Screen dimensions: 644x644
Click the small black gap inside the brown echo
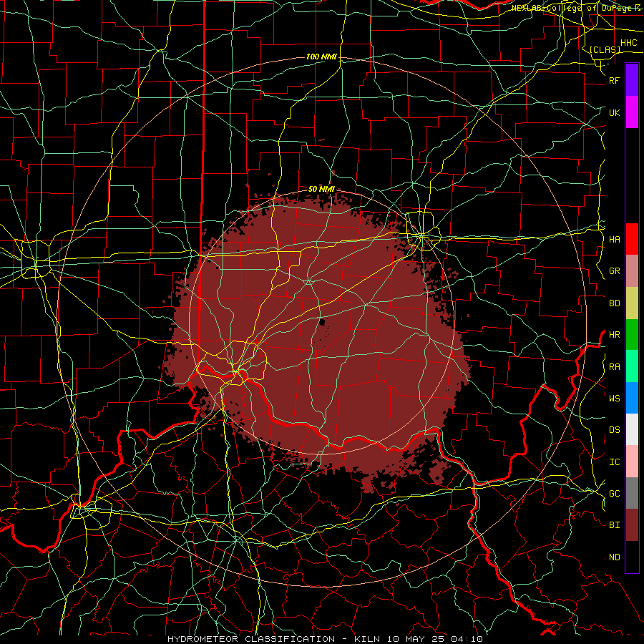[322, 322]
